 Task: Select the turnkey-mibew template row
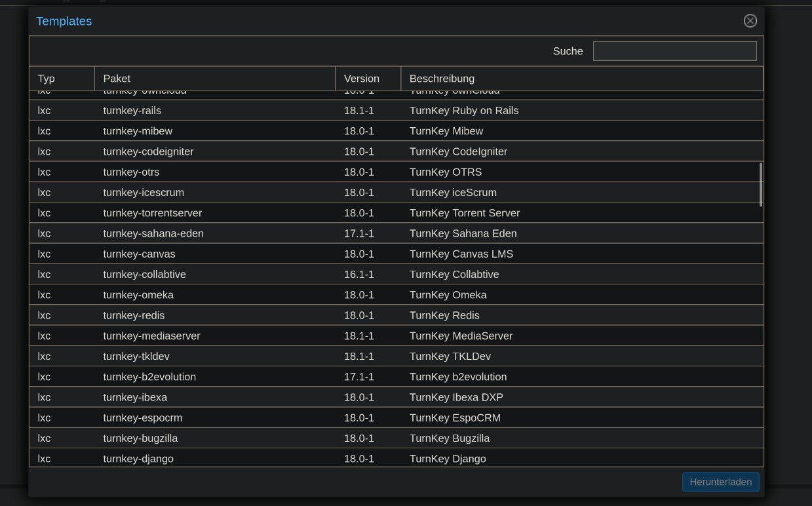[x=138, y=131]
